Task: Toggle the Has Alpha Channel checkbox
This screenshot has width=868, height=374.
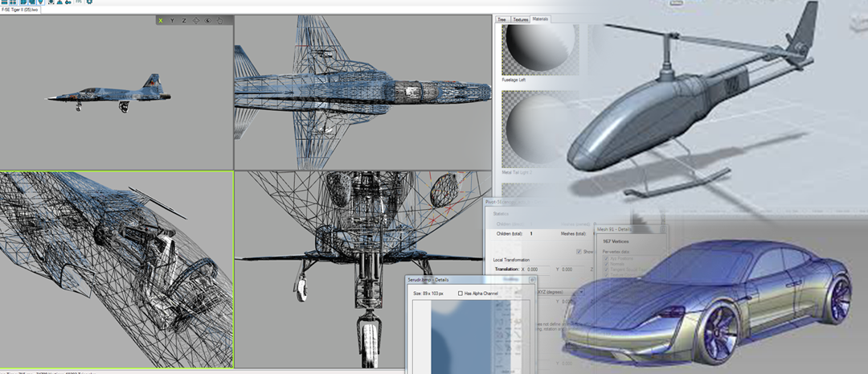Action: pos(461,293)
